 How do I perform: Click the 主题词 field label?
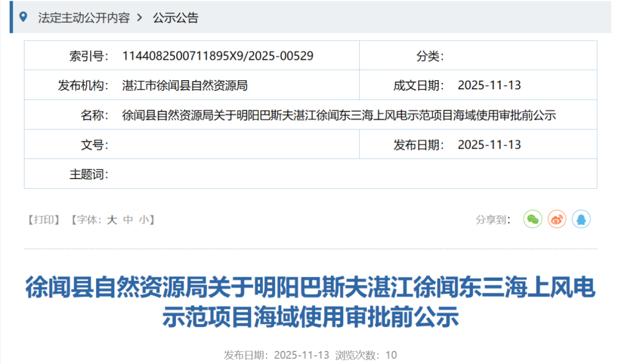pos(89,175)
